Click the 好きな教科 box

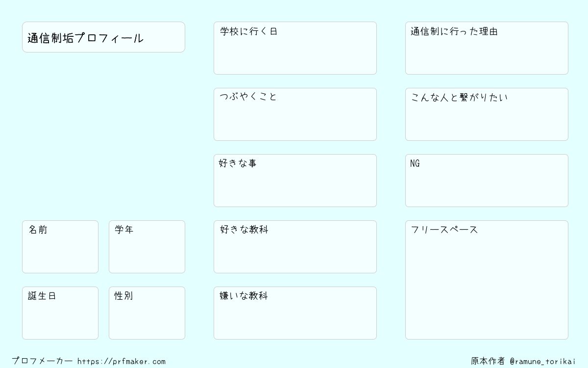pos(295,247)
